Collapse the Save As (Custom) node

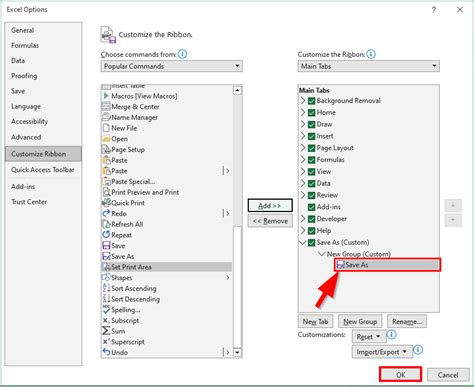pos(303,242)
